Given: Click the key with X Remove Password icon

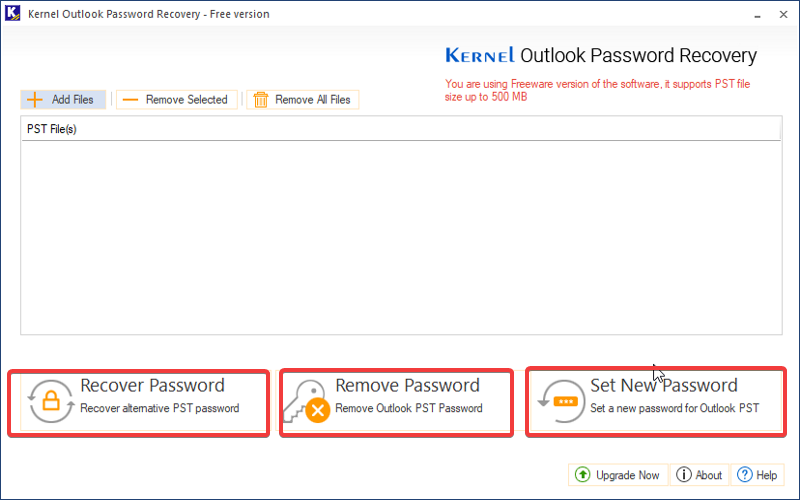Looking at the screenshot, I should pos(306,402).
